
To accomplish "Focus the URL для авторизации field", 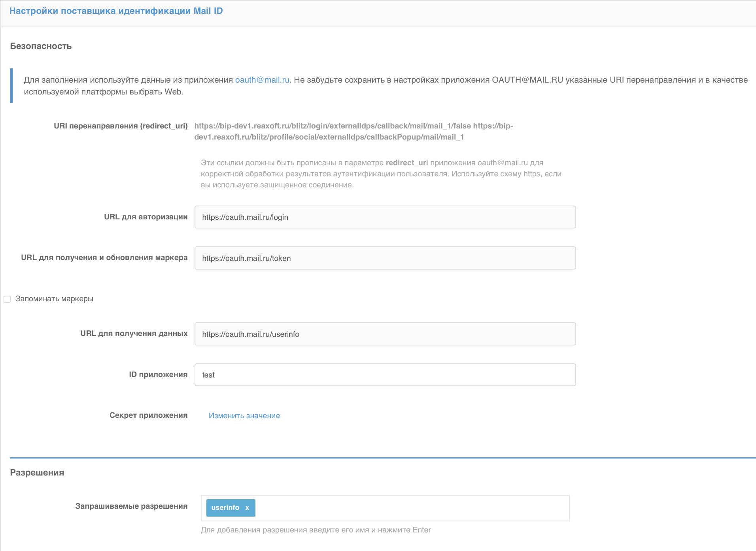I will coord(385,217).
